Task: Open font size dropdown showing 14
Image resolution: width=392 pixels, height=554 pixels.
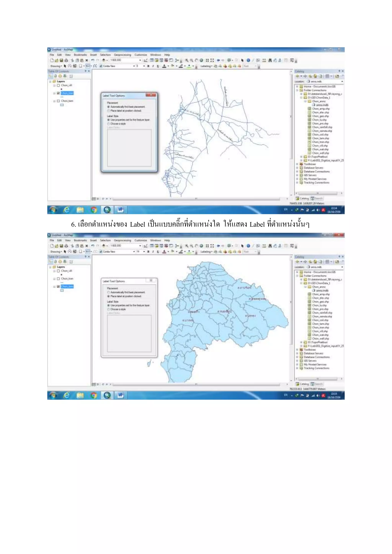Action: coord(144,251)
